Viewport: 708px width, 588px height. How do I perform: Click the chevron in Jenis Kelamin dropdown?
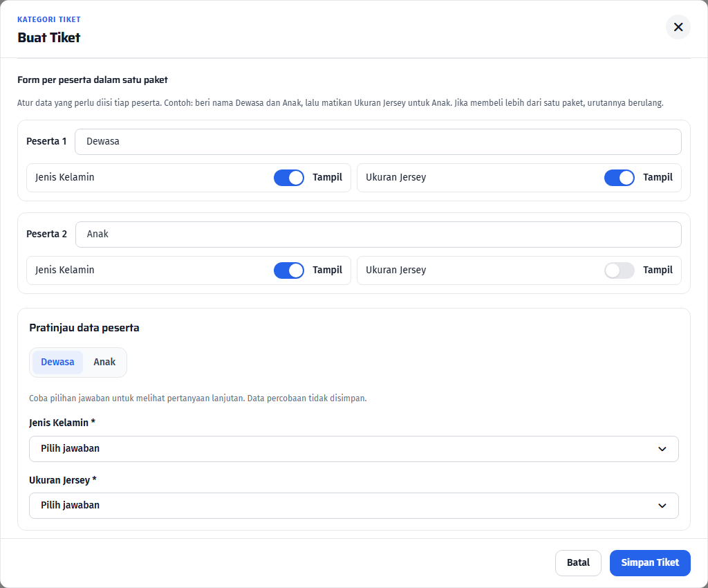pos(662,449)
